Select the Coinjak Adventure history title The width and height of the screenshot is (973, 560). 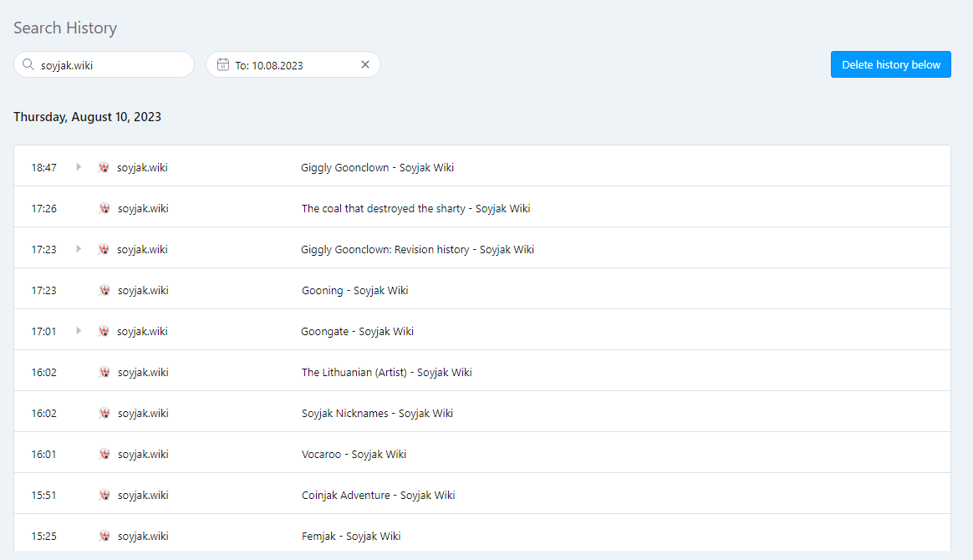378,495
